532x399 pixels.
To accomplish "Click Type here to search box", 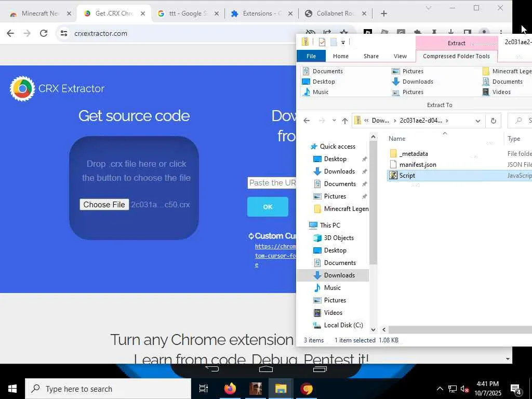I will click(108, 389).
